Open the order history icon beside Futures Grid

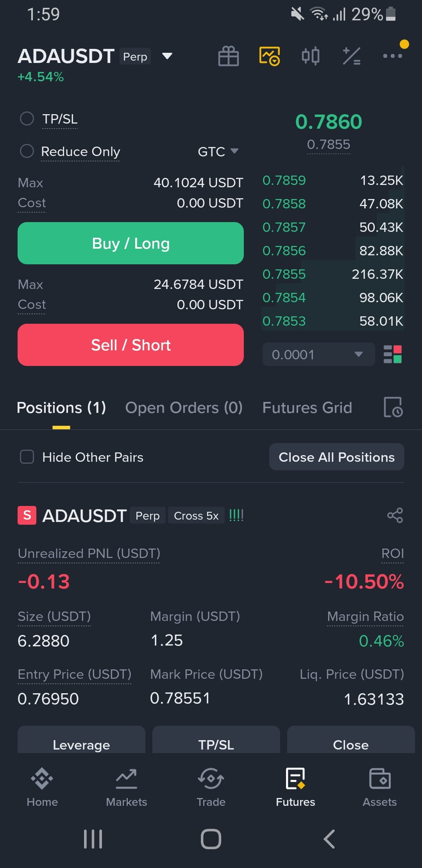(393, 407)
